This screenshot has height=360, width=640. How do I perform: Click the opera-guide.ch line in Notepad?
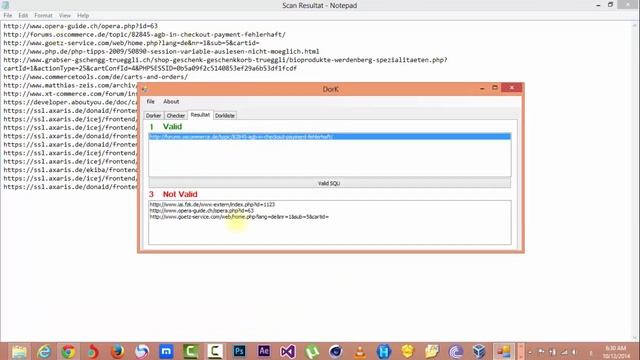(x=80, y=26)
